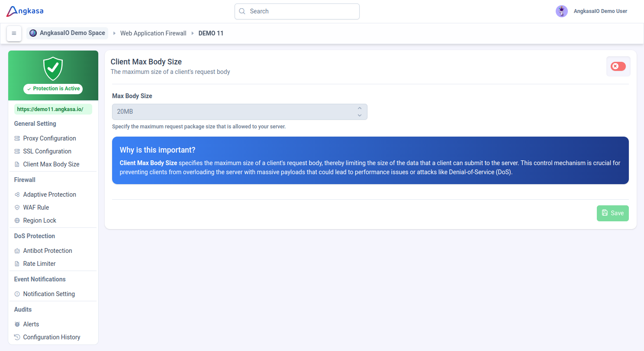The width and height of the screenshot is (644, 351).
Task: Click the Proxy Configuration server icon
Action: [17, 138]
